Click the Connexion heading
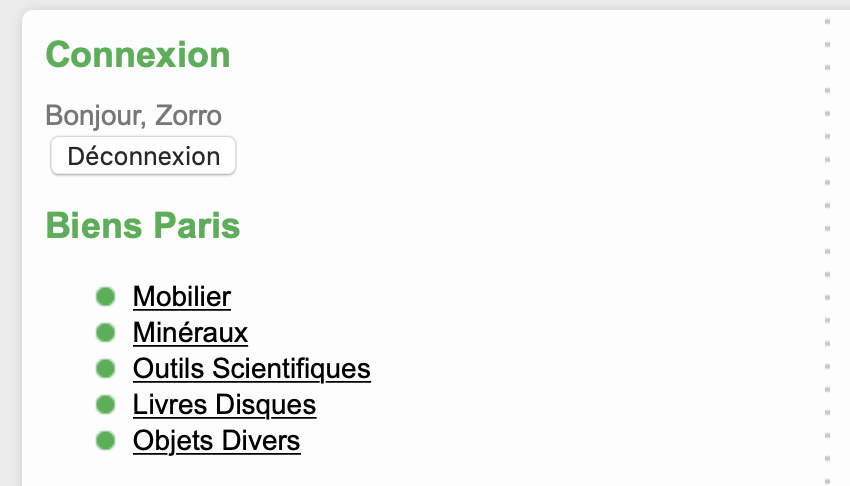The height and width of the screenshot is (486, 850). (138, 55)
